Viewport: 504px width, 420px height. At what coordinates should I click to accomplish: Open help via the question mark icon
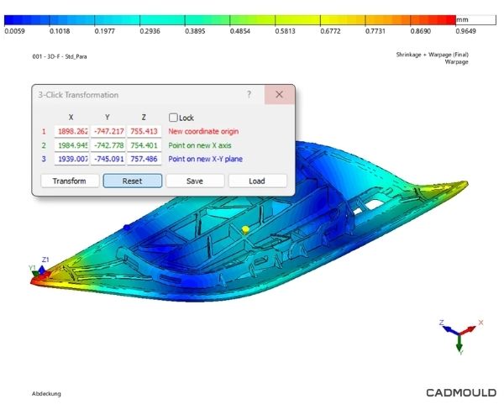point(249,95)
